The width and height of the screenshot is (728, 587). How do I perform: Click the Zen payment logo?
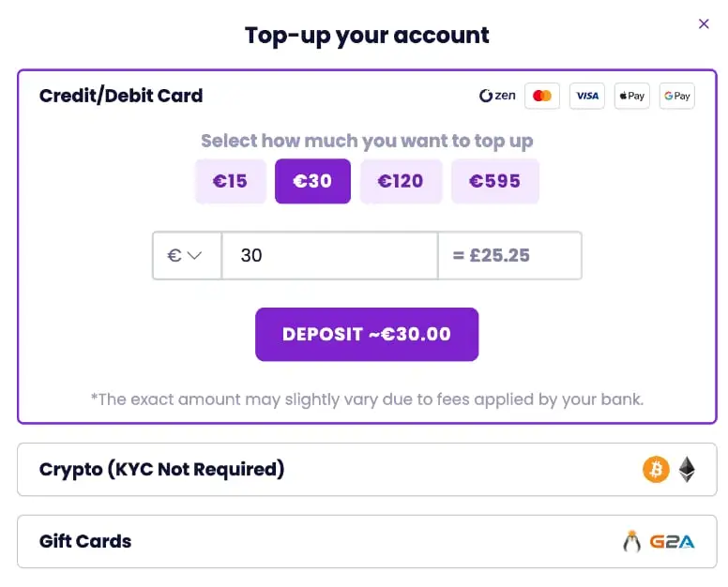point(497,96)
